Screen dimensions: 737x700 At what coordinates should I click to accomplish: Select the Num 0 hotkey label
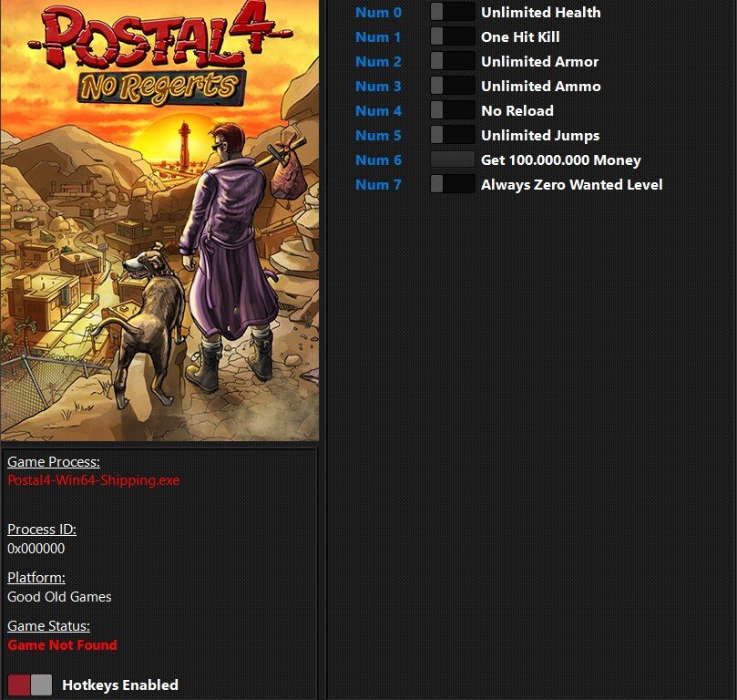[378, 12]
